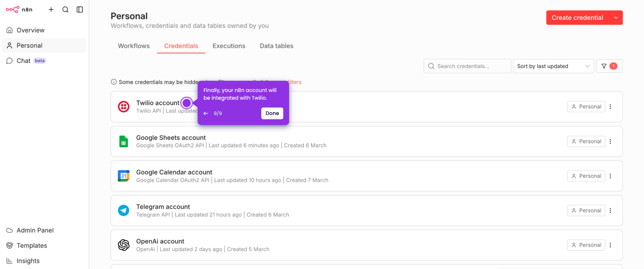This screenshot has height=269, width=644.
Task: Click the Telegram icon
Action: click(124, 210)
